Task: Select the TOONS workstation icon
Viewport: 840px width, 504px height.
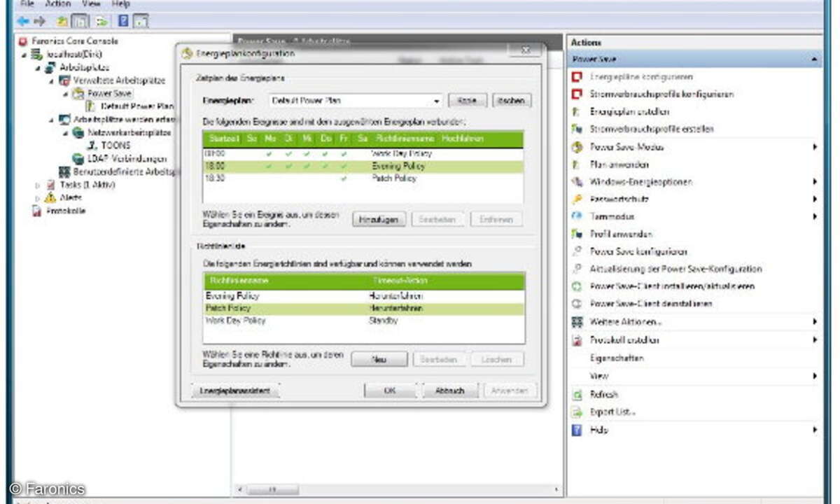Action: tap(92, 146)
